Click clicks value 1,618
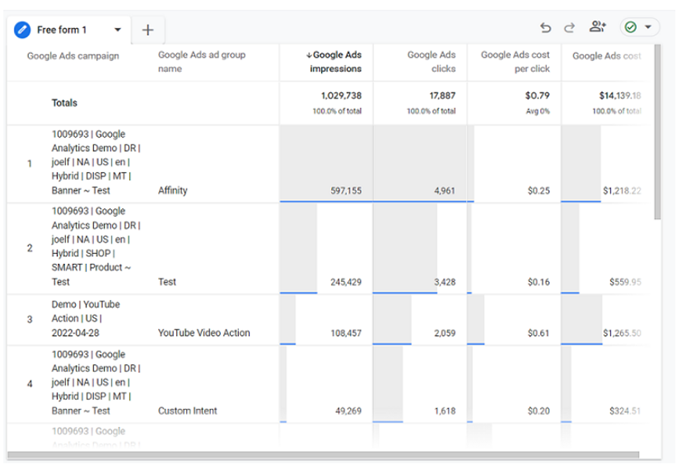 click(445, 411)
